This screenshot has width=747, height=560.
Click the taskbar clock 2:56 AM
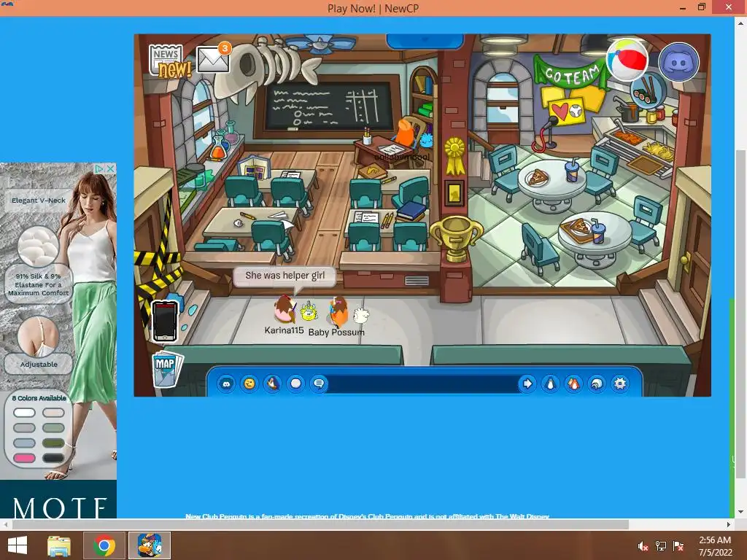click(715, 540)
